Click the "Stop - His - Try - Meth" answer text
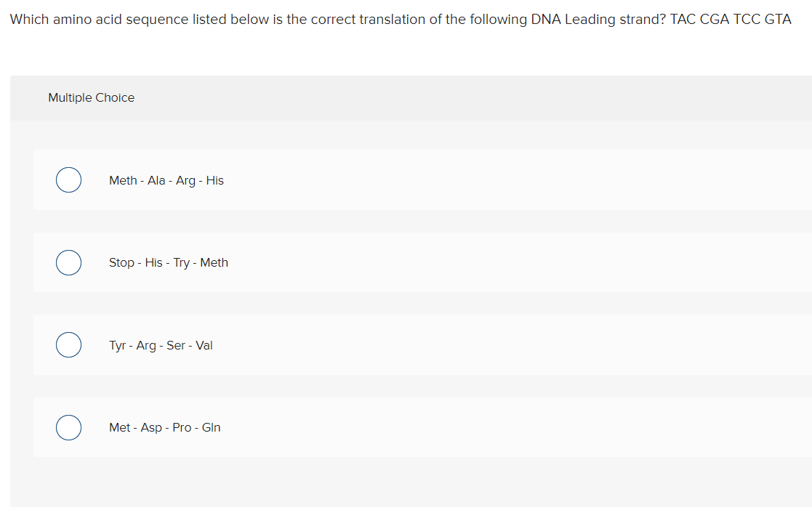The height and width of the screenshot is (521, 812). 169,262
